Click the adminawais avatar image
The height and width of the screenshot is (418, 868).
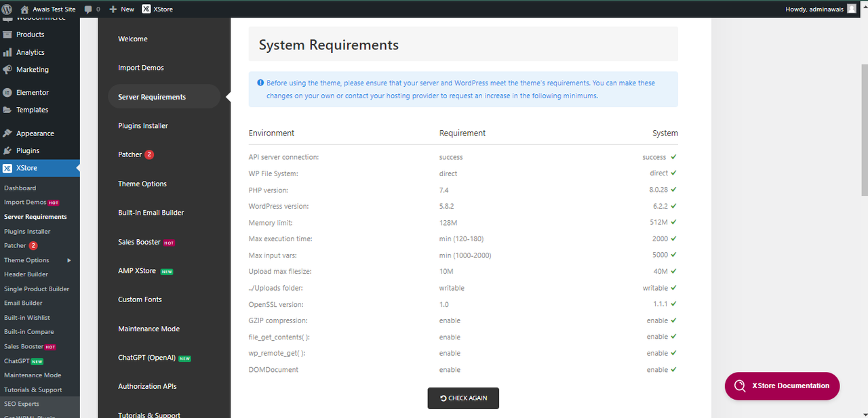pyautogui.click(x=851, y=9)
